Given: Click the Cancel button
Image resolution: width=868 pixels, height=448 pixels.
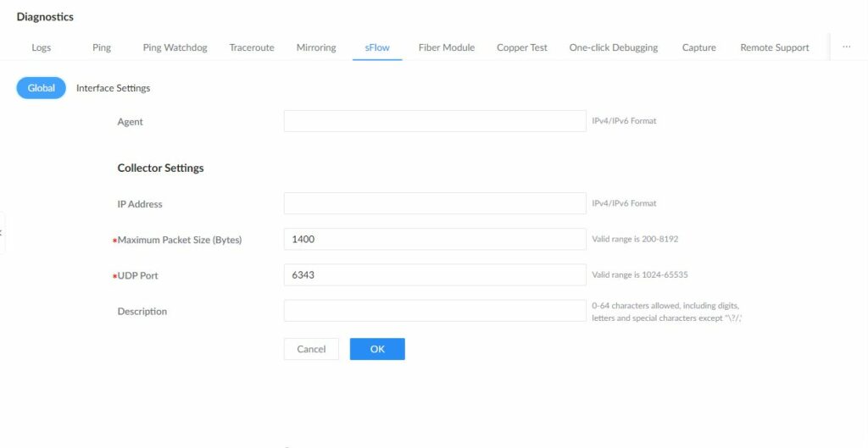Looking at the screenshot, I should pyautogui.click(x=311, y=349).
